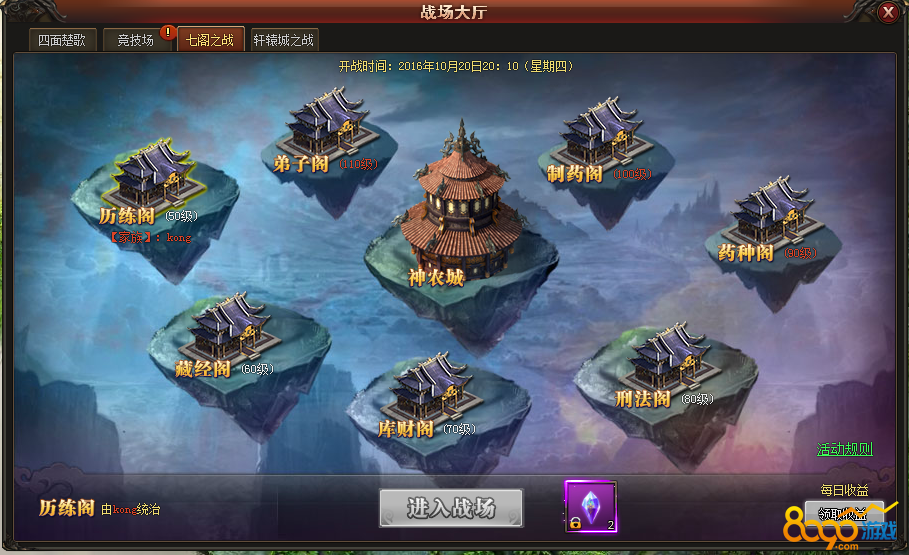Switch to the 四面楚歌 tab
909x555 pixels.
click(62, 40)
